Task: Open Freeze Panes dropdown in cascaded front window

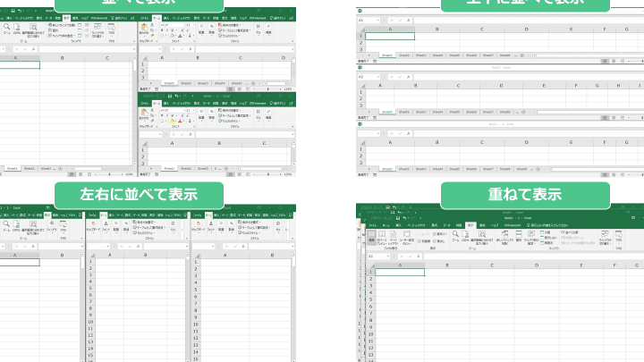Action: 531,238
